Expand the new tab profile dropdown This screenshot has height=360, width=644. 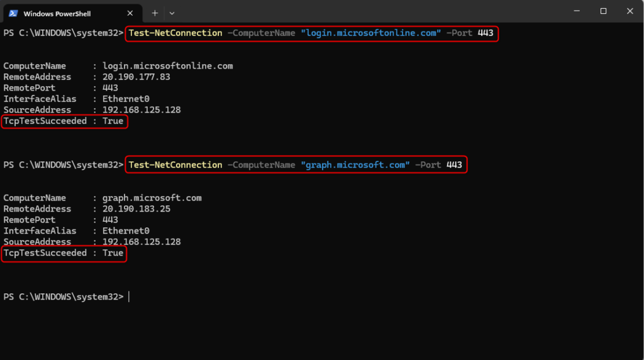(x=172, y=13)
